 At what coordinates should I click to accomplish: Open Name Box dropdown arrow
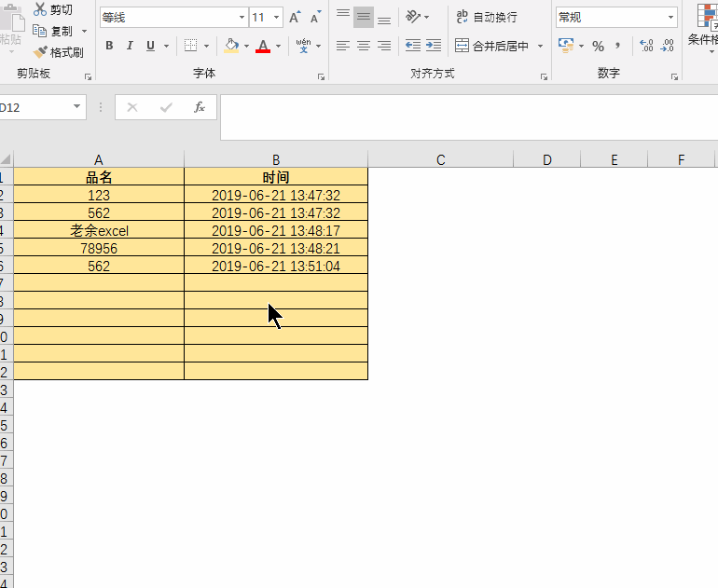[x=76, y=106]
